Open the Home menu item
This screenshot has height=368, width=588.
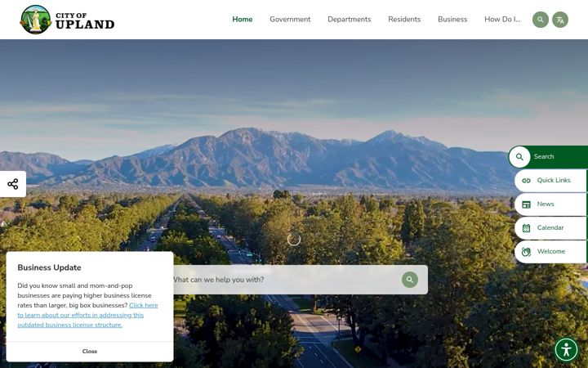click(243, 20)
